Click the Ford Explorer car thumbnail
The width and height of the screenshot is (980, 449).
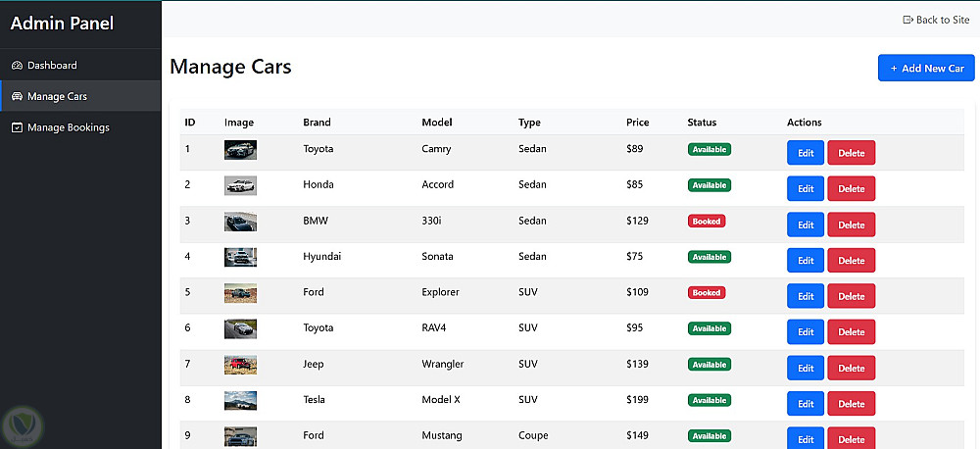(240, 293)
